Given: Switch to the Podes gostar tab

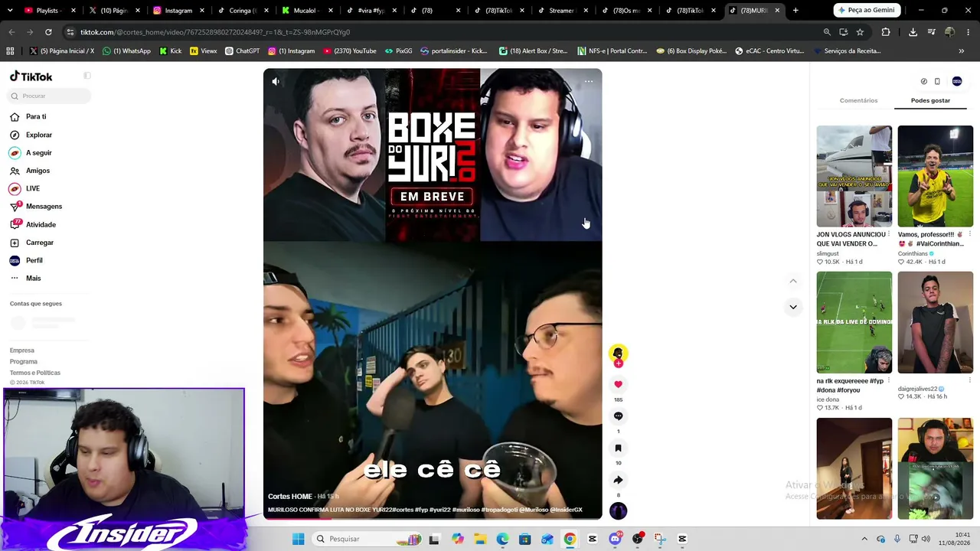Looking at the screenshot, I should pyautogui.click(x=930, y=100).
